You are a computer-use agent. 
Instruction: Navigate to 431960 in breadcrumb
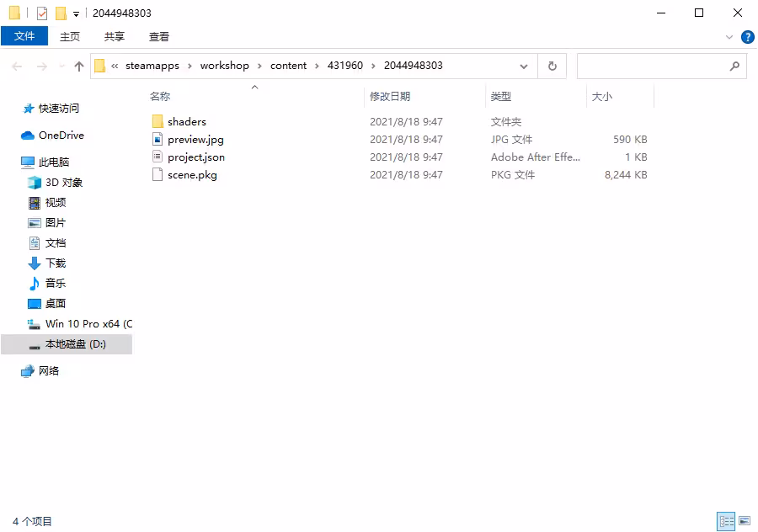tap(345, 66)
